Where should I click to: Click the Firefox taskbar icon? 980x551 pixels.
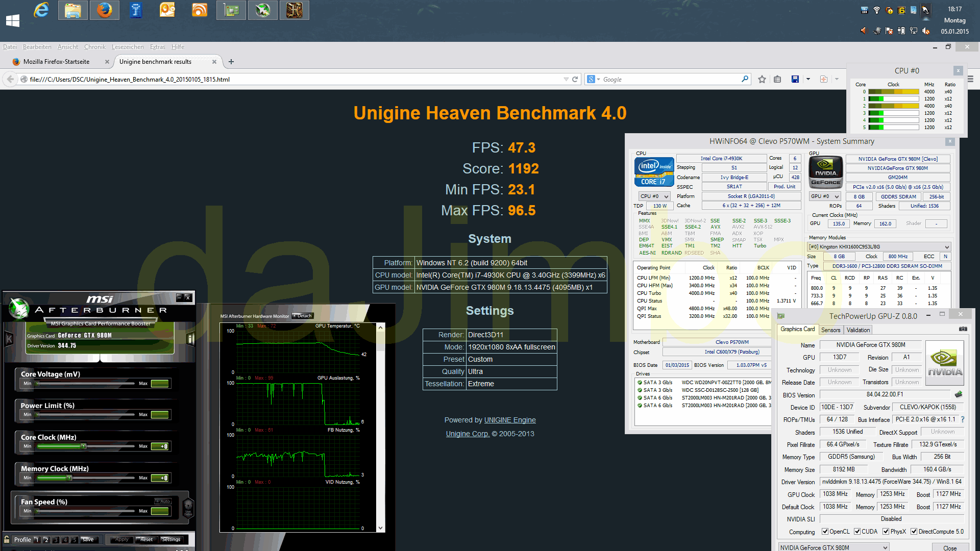tap(105, 10)
